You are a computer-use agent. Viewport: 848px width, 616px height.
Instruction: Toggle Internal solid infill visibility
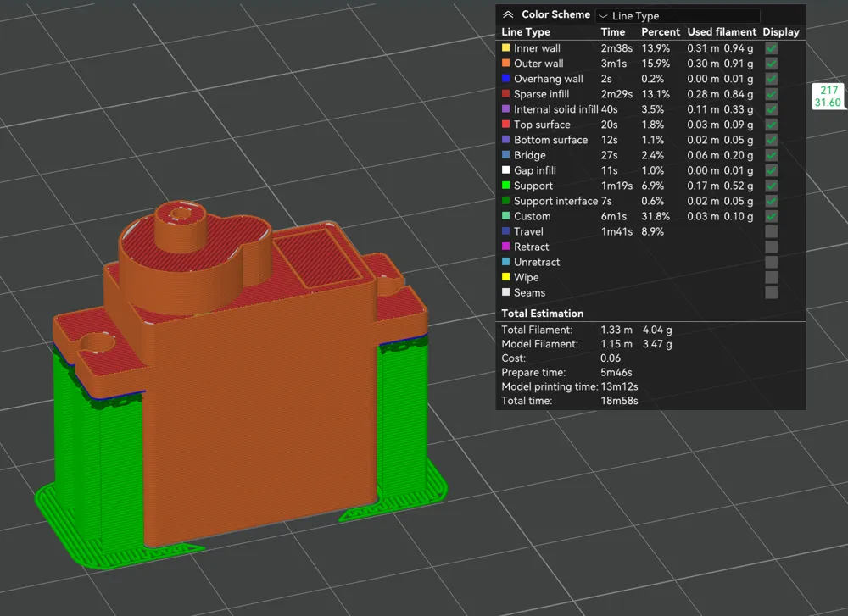coord(771,109)
